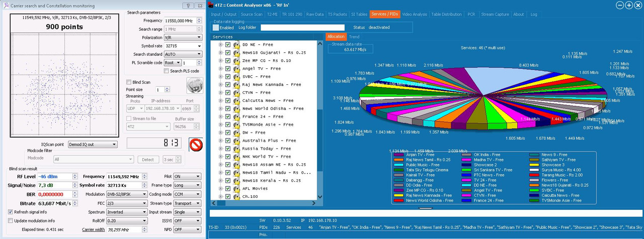Click the service icon beside News18 Kerala
The image size is (644, 239).
click(236, 181)
